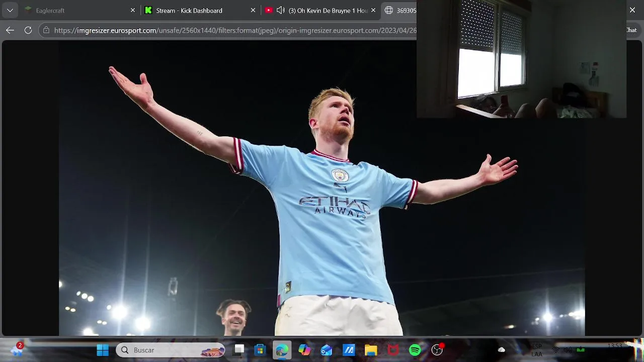Open File Explorer from the taskbar
Viewport: 644px width, 362px height.
tap(371, 350)
